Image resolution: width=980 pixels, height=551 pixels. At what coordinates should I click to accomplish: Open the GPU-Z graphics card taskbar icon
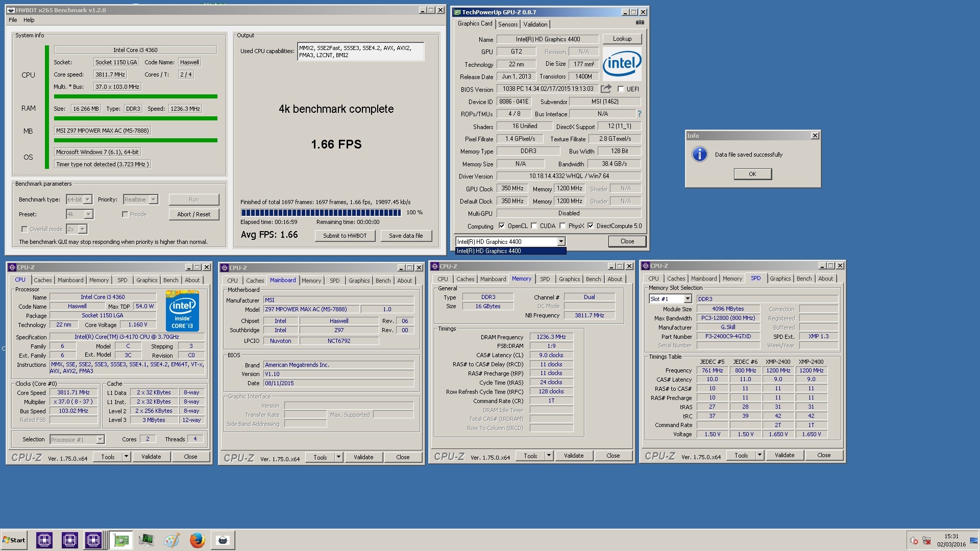point(121,540)
